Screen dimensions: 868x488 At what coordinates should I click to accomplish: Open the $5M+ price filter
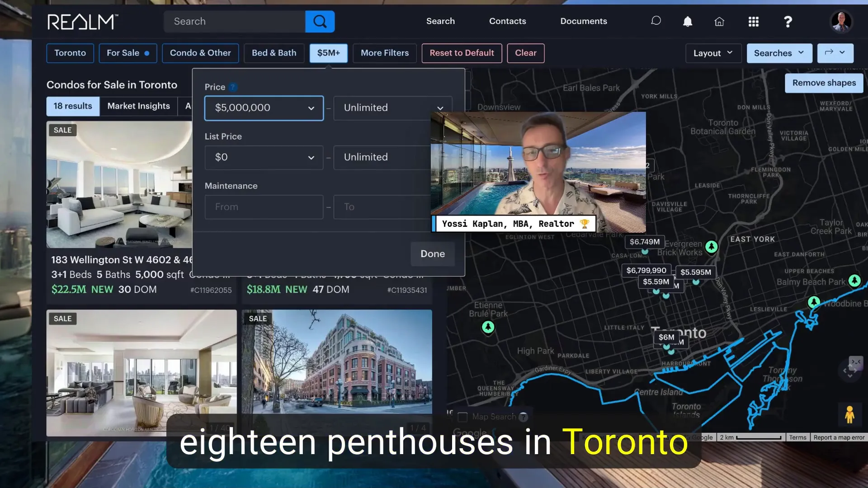click(x=329, y=53)
